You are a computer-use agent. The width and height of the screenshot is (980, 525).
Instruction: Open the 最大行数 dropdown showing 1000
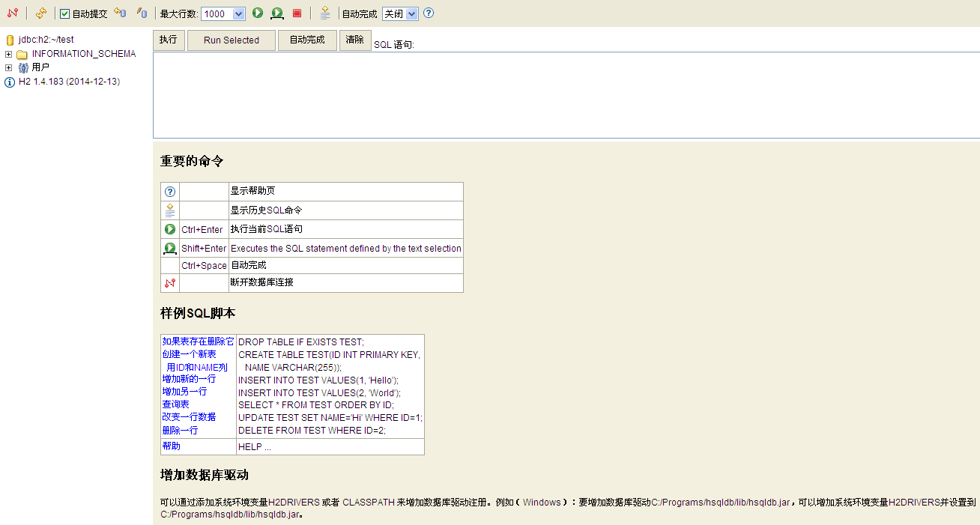tap(223, 13)
